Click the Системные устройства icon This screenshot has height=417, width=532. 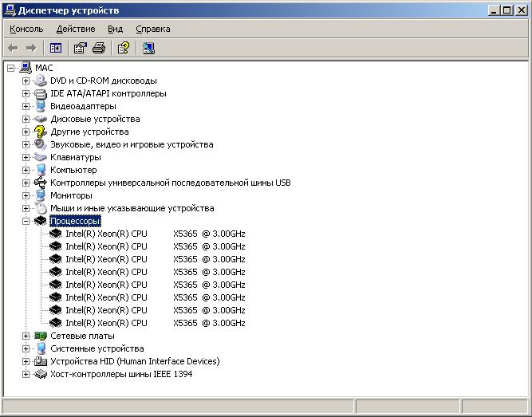[x=41, y=348]
